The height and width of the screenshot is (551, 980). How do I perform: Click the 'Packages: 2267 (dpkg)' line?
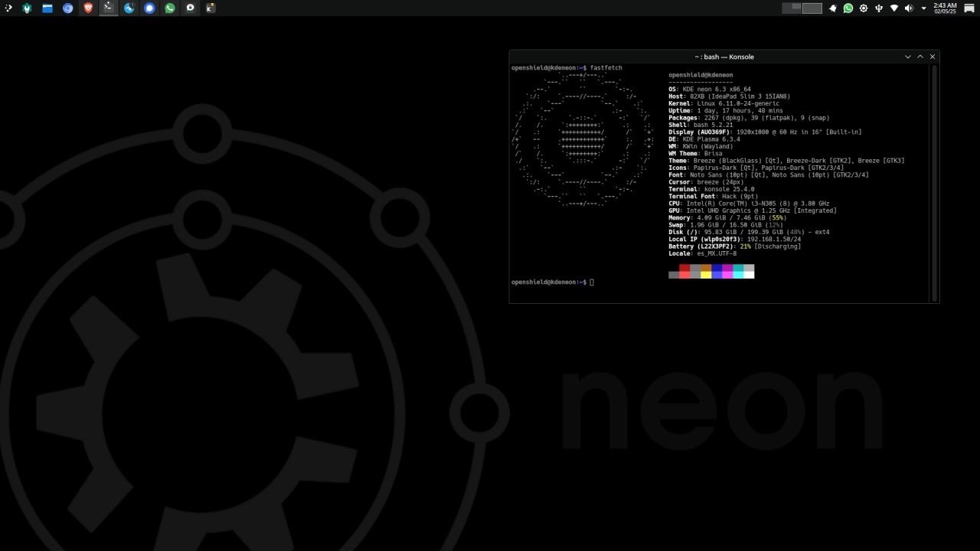click(x=750, y=118)
